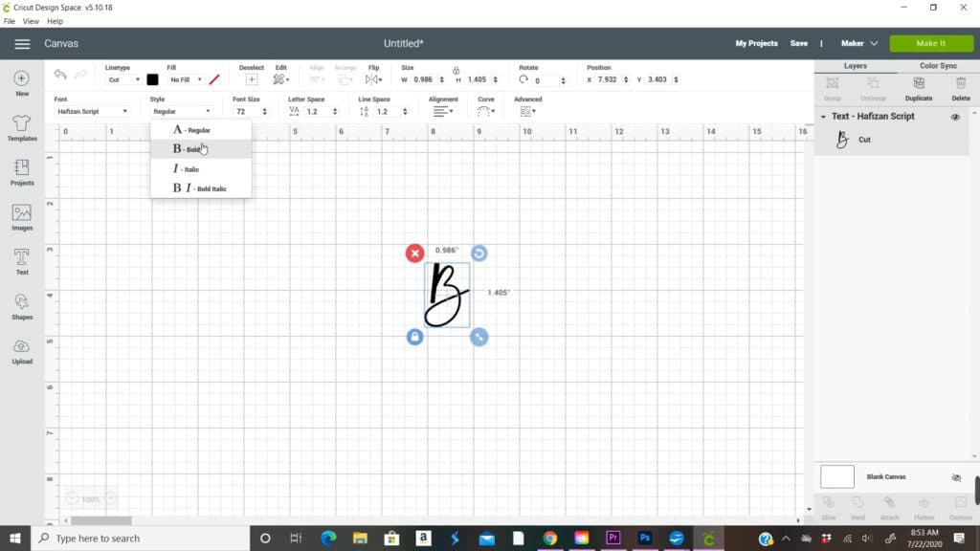Screen dimensions: 980x551
Task: Open the Edit scissors menu
Action: tap(280, 79)
